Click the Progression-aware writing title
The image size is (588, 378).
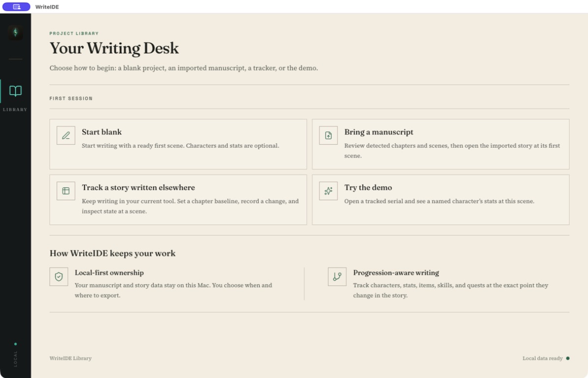(x=396, y=273)
